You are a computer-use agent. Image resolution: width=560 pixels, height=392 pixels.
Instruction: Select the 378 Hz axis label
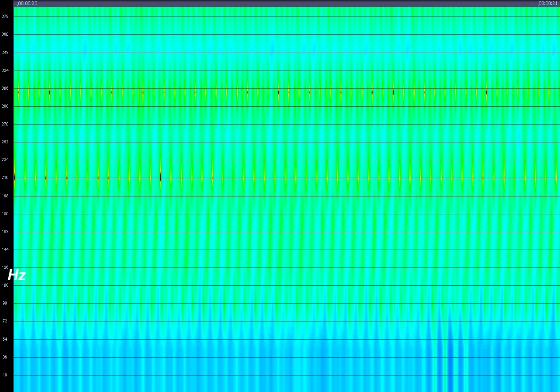5,16
